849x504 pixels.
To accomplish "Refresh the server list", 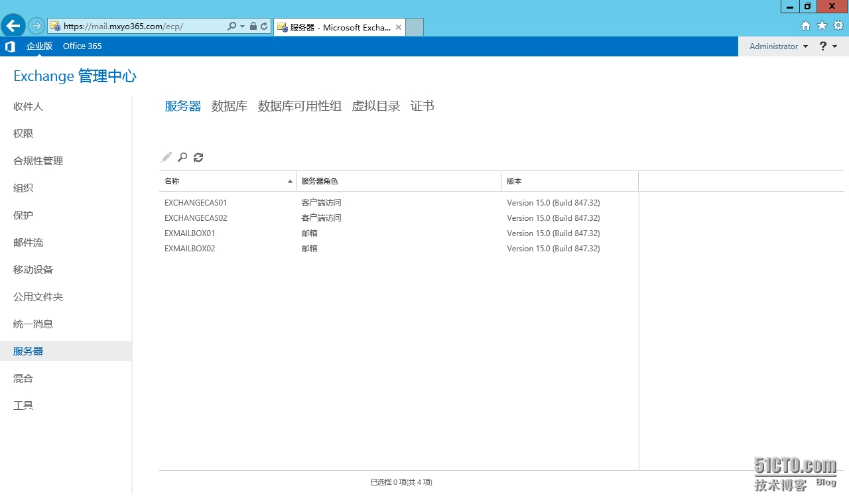I will (198, 157).
